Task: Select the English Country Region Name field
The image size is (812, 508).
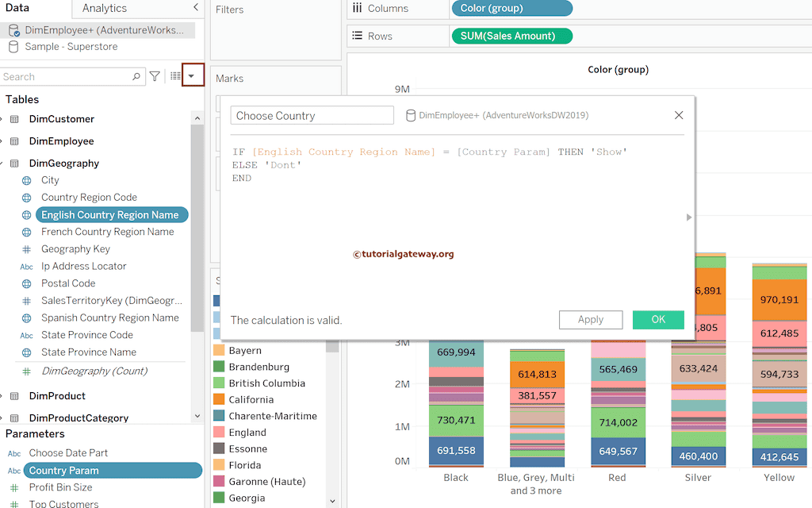Action: [111, 214]
